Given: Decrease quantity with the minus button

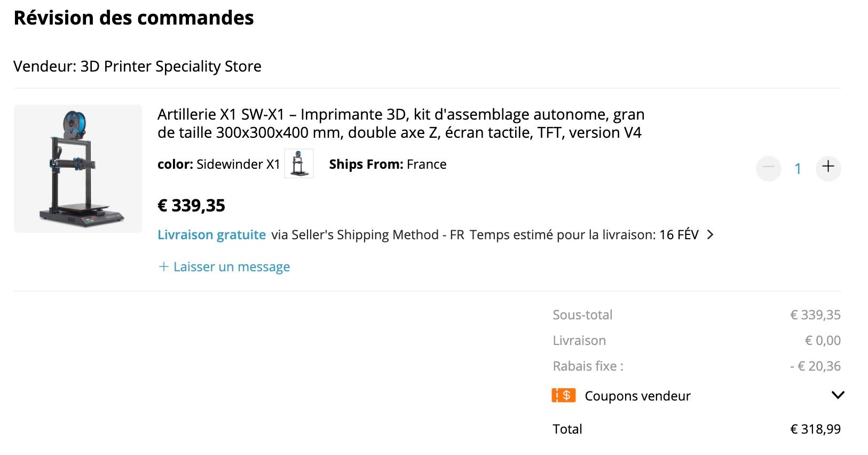Looking at the screenshot, I should 768,168.
